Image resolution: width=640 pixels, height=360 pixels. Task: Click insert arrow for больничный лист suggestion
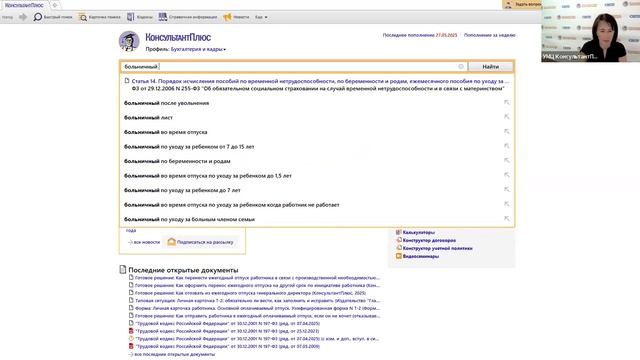(507, 117)
